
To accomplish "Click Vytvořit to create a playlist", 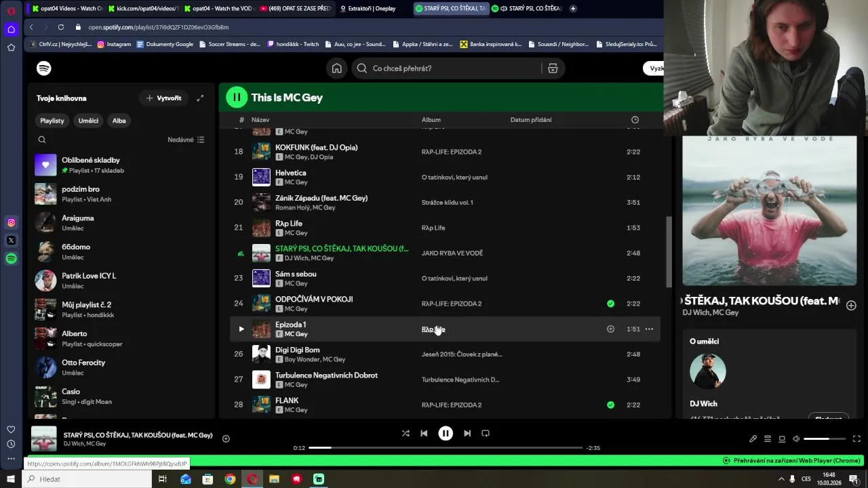I will pos(163,98).
